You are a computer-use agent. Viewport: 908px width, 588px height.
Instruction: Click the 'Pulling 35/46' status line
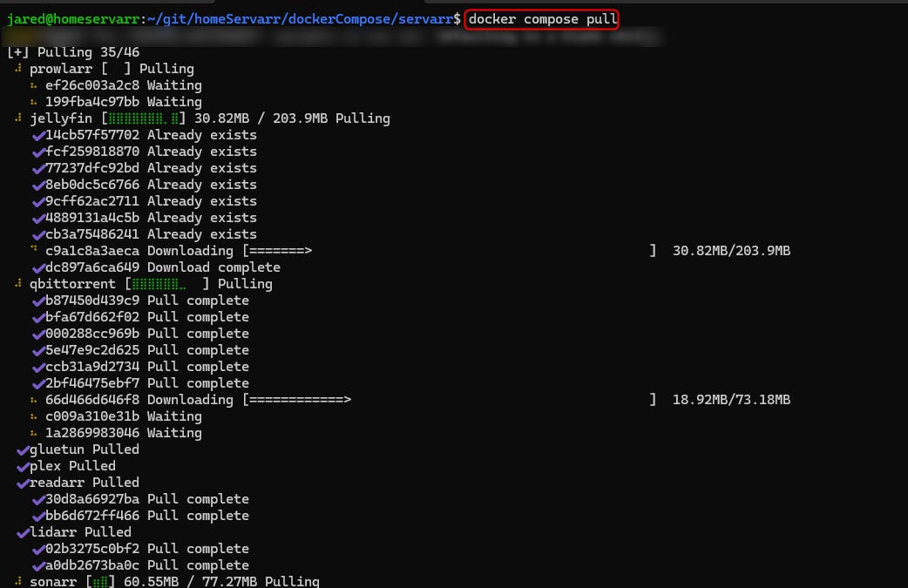coord(73,52)
